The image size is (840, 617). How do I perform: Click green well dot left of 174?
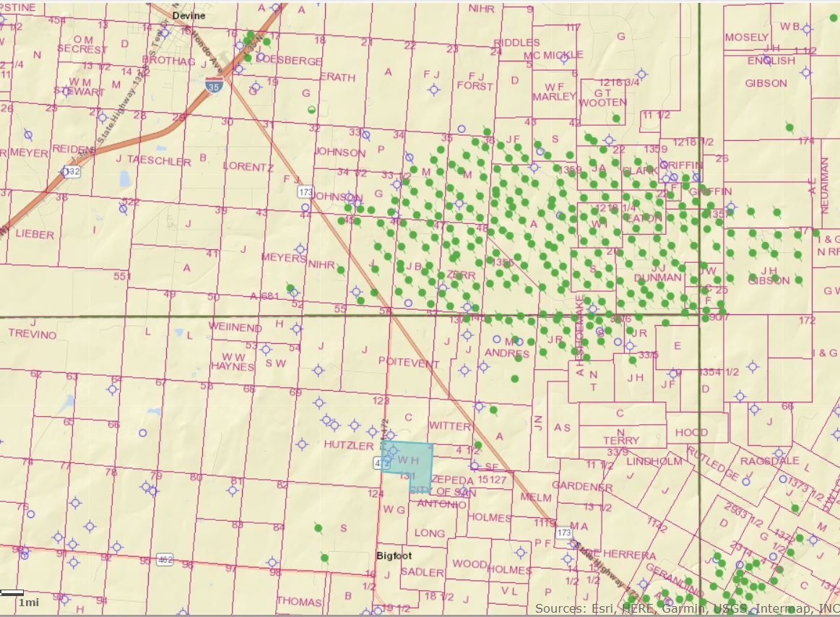point(789,128)
